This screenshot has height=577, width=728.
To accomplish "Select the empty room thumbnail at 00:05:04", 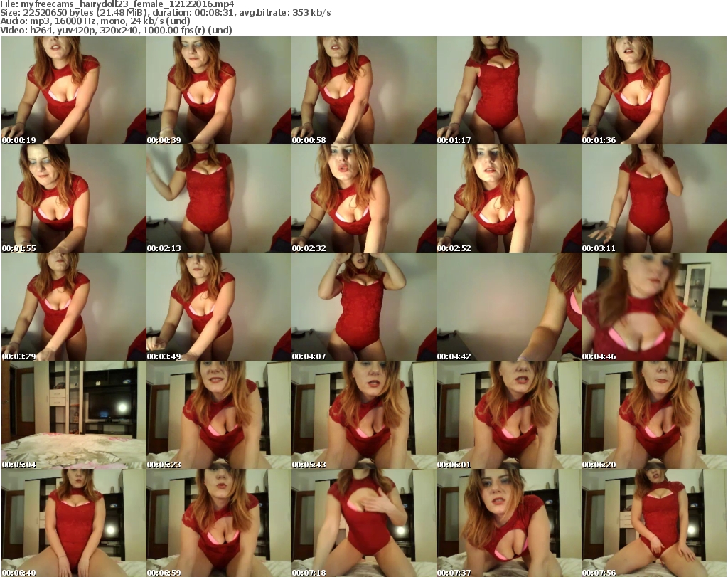I will (74, 415).
